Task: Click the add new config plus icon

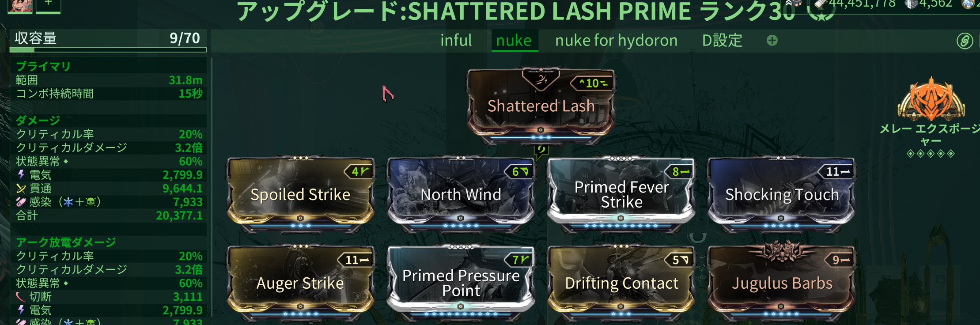Action: (772, 41)
